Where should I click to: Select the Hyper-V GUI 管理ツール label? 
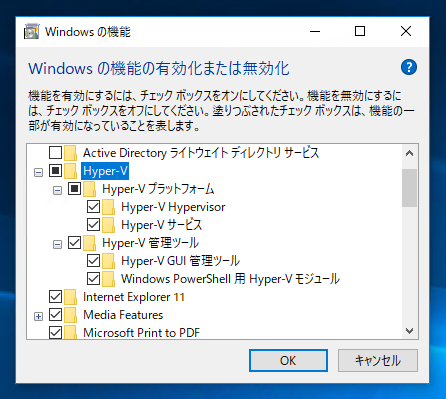coord(180,261)
